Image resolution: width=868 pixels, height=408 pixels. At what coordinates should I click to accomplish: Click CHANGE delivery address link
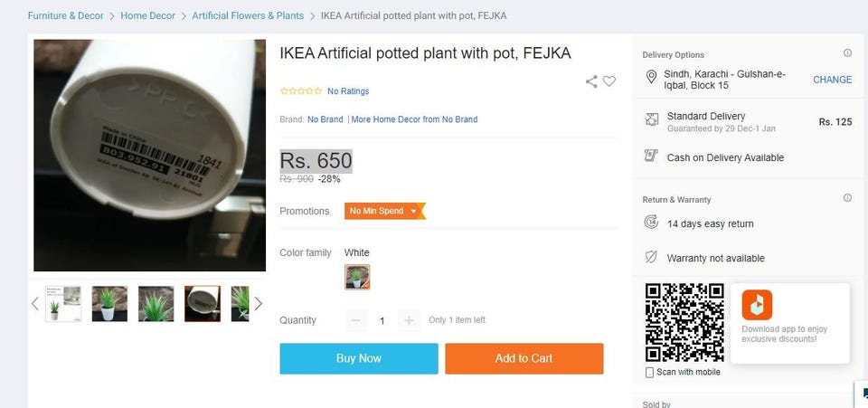832,80
